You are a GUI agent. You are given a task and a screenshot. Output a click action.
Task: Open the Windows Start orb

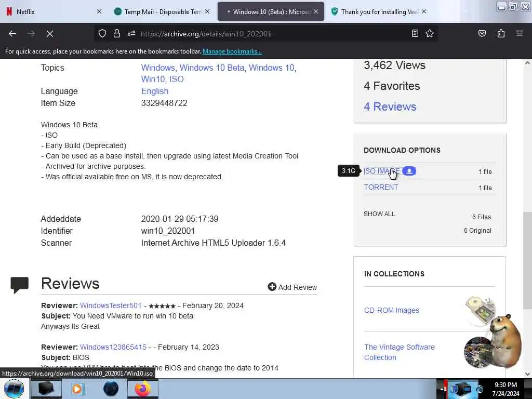pos(14,389)
